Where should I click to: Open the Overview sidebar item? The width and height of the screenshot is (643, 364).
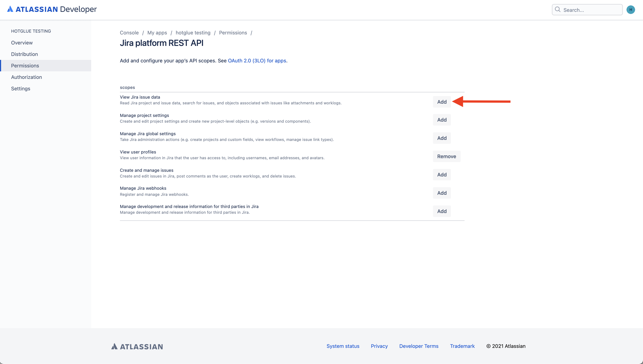click(22, 43)
